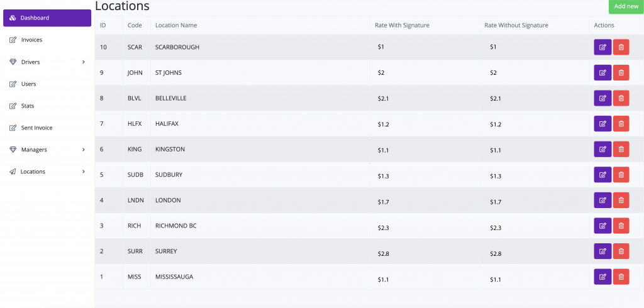Select the Dashboard sidebar button

(x=47, y=18)
